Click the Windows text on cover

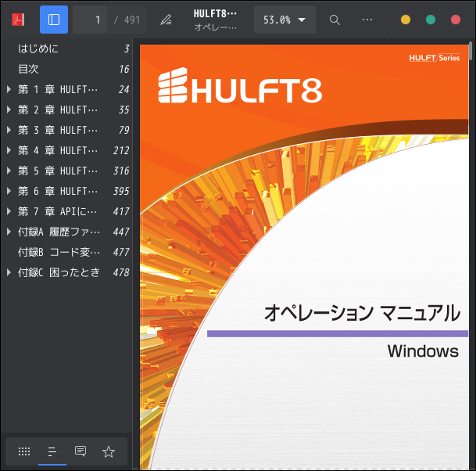(x=423, y=351)
